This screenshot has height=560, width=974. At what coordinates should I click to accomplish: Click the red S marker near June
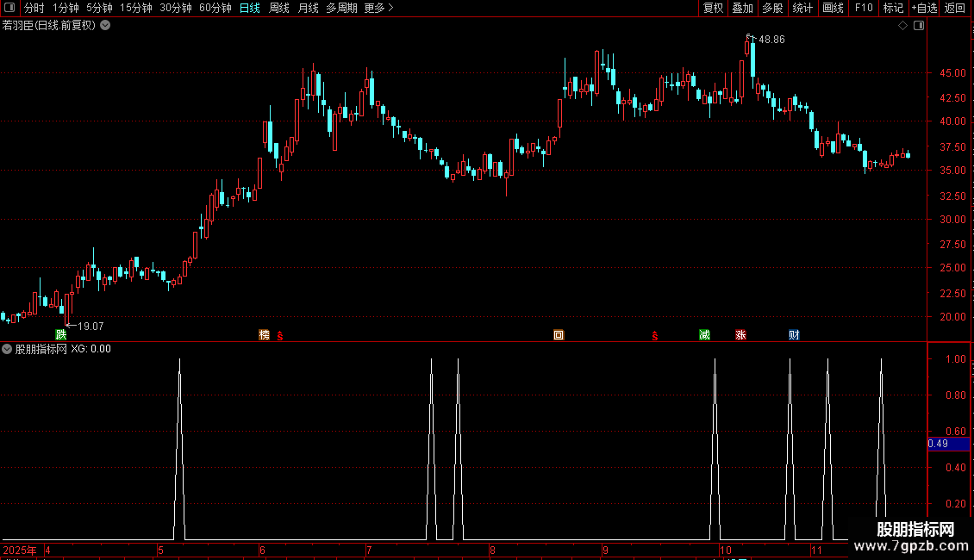280,336
